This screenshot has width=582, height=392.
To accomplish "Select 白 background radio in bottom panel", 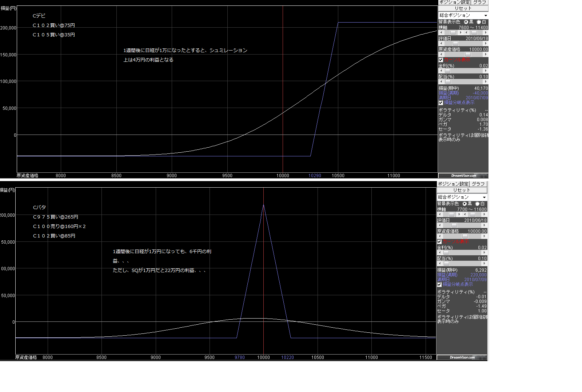I will click(478, 204).
